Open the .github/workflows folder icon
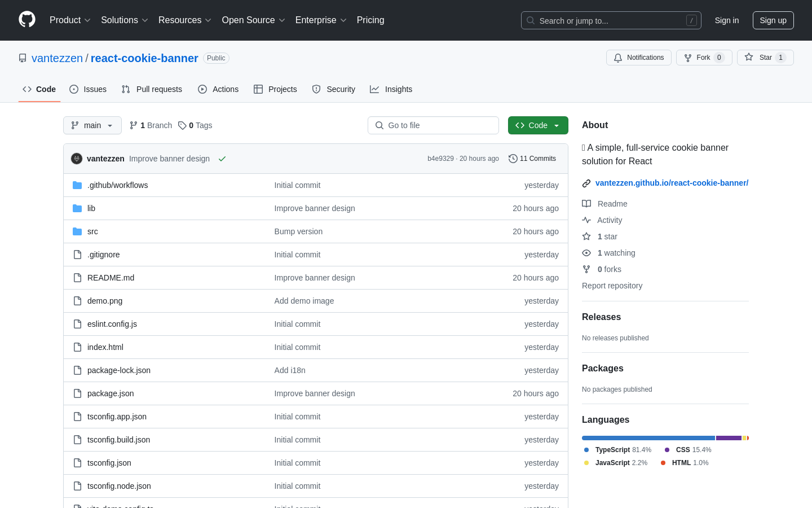This screenshot has width=812, height=508. [x=77, y=185]
